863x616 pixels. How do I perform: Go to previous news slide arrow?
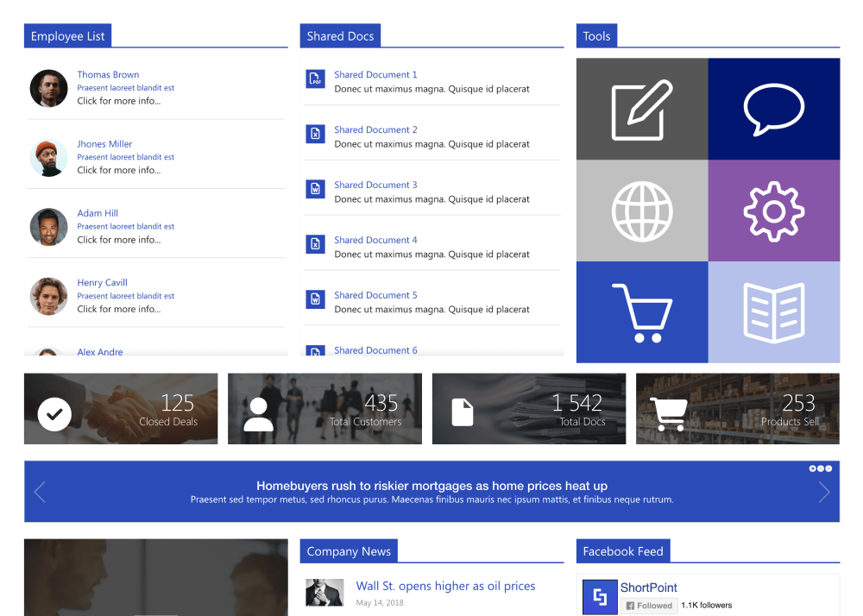point(40,492)
